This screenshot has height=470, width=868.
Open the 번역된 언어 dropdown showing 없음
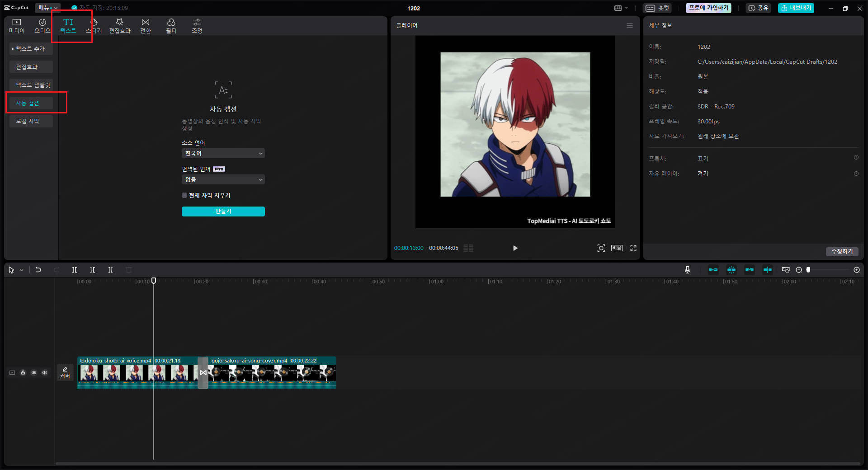[223, 179]
